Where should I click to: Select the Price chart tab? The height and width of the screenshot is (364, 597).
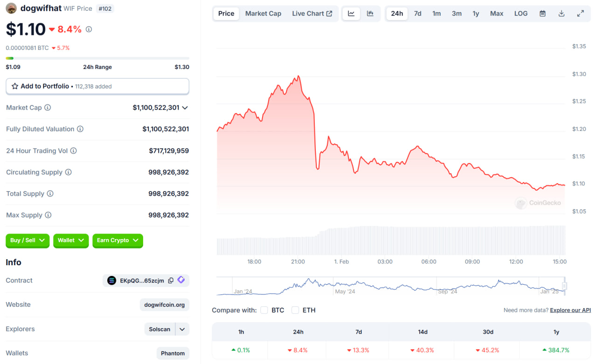226,14
